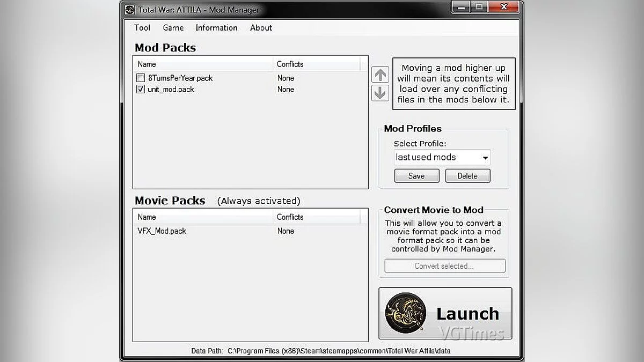644x362 pixels.
Task: Click the Mod Manager title bar icon
Action: tap(130, 10)
